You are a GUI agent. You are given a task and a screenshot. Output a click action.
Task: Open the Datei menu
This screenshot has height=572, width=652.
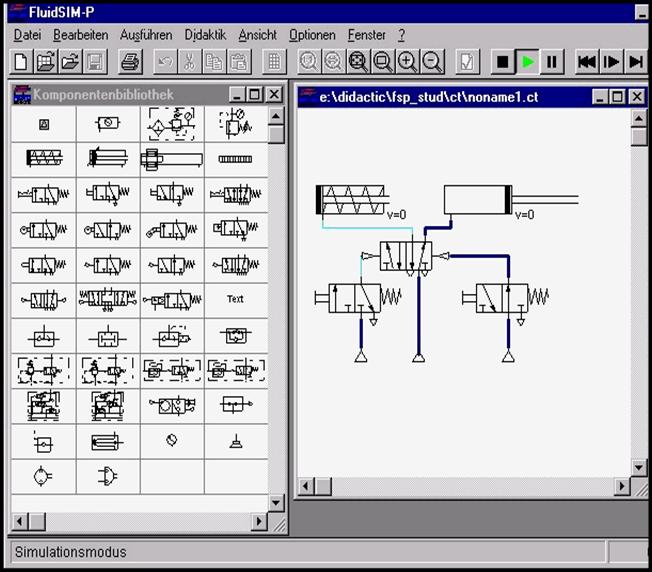click(27, 35)
